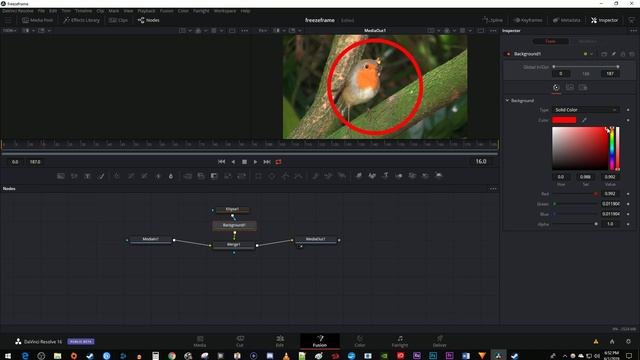Open the Workspace menu
Screen dimensions: 640x360
click(225, 11)
